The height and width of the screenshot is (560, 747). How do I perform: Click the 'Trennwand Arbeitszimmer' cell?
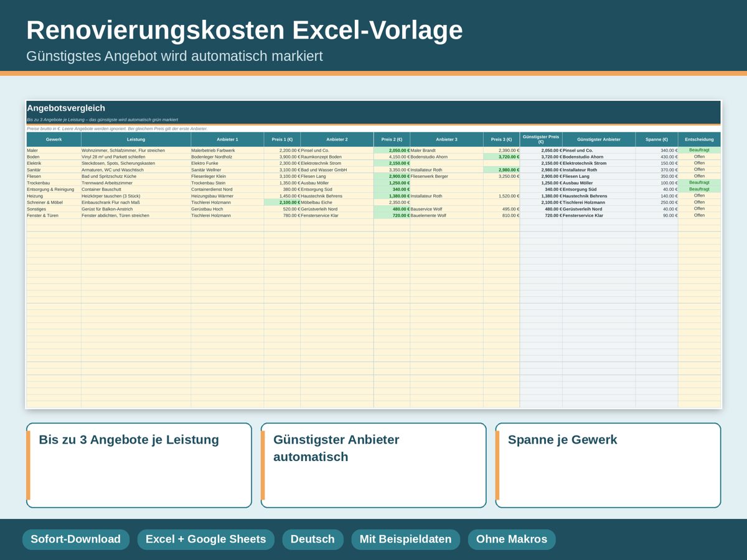[136, 184]
